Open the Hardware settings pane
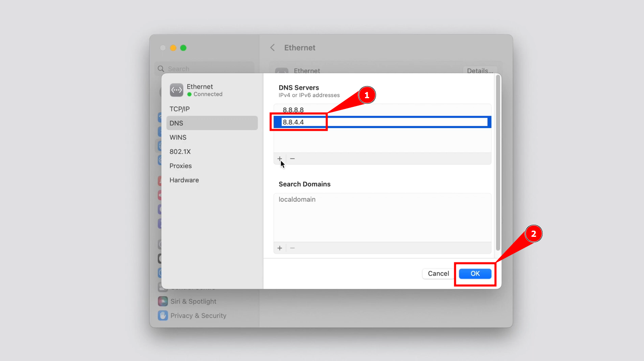The width and height of the screenshot is (644, 361). point(184,180)
